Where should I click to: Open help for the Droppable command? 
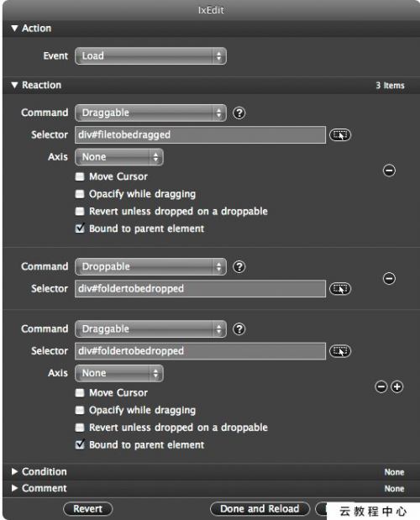click(239, 266)
